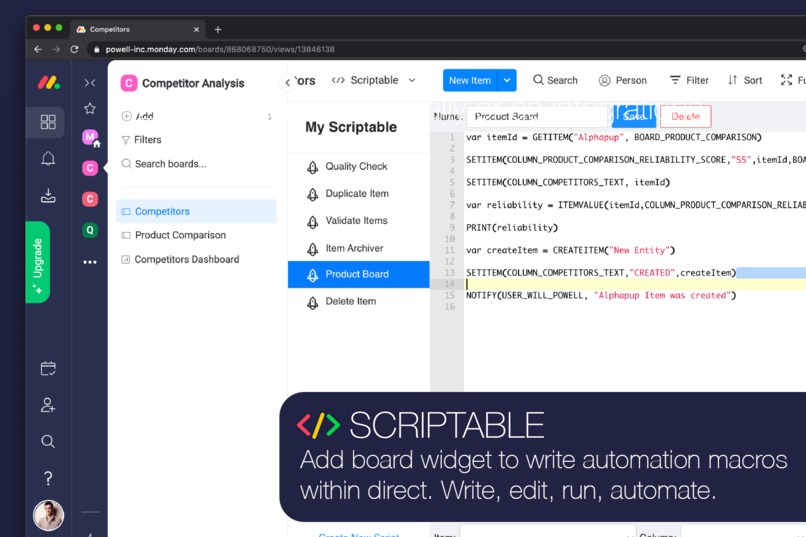
Task: Click Search in board toolbar
Action: [x=555, y=80]
